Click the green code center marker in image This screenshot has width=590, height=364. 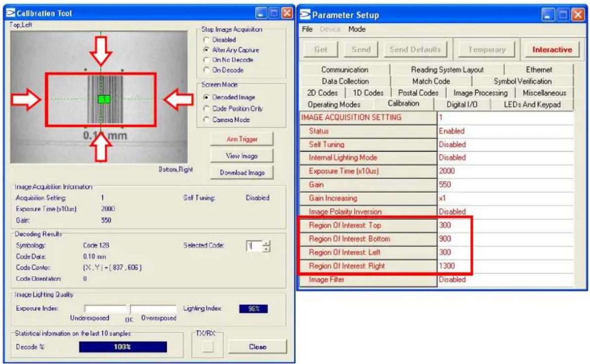[103, 99]
